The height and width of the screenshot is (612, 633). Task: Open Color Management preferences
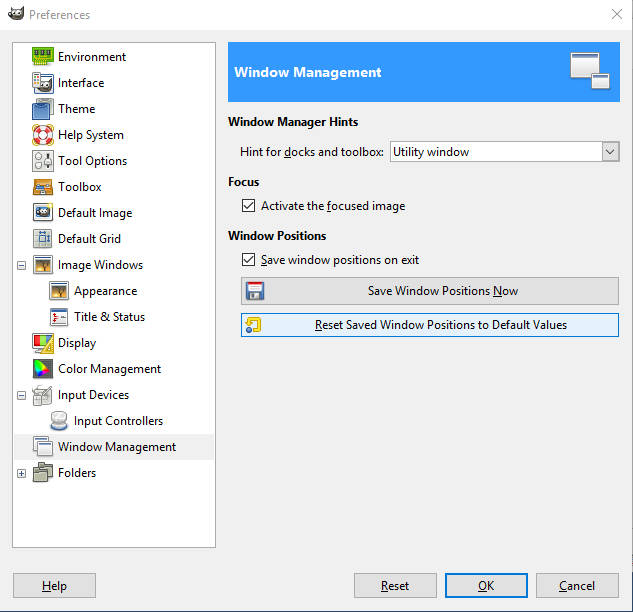[x=109, y=369]
